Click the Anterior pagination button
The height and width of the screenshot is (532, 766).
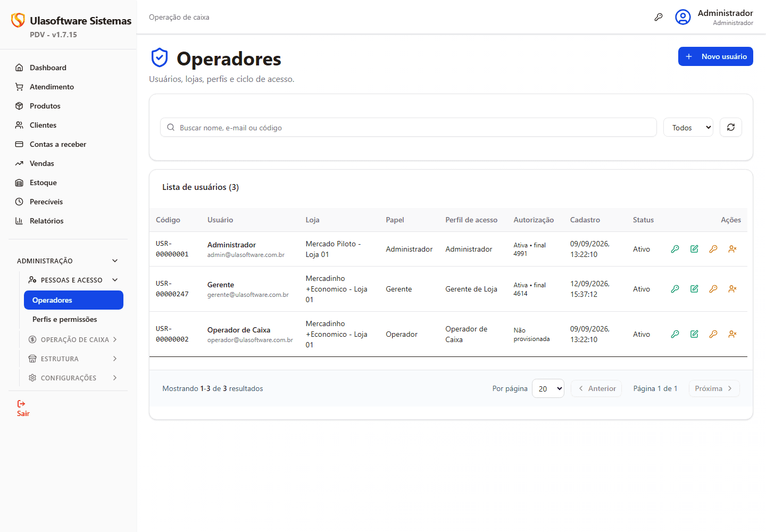point(596,388)
